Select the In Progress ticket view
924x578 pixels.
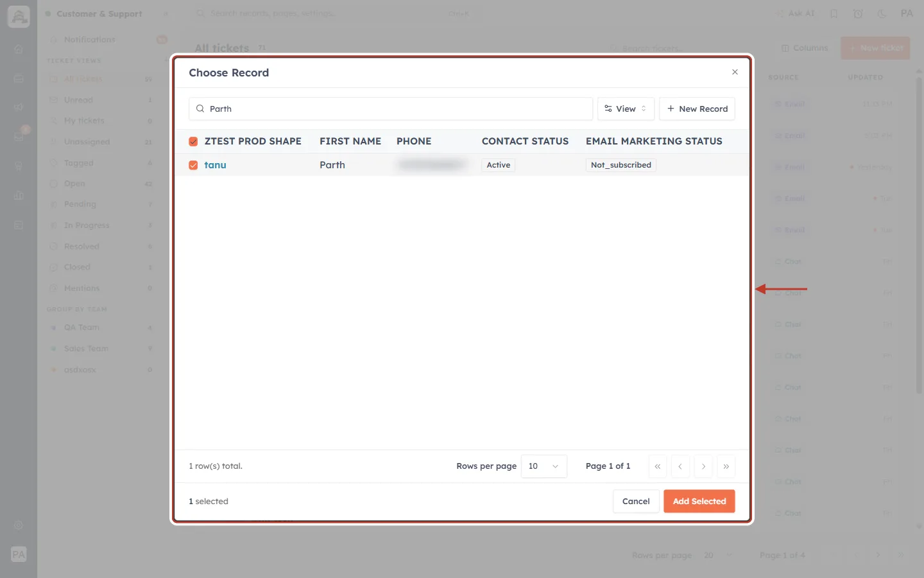(x=101, y=225)
